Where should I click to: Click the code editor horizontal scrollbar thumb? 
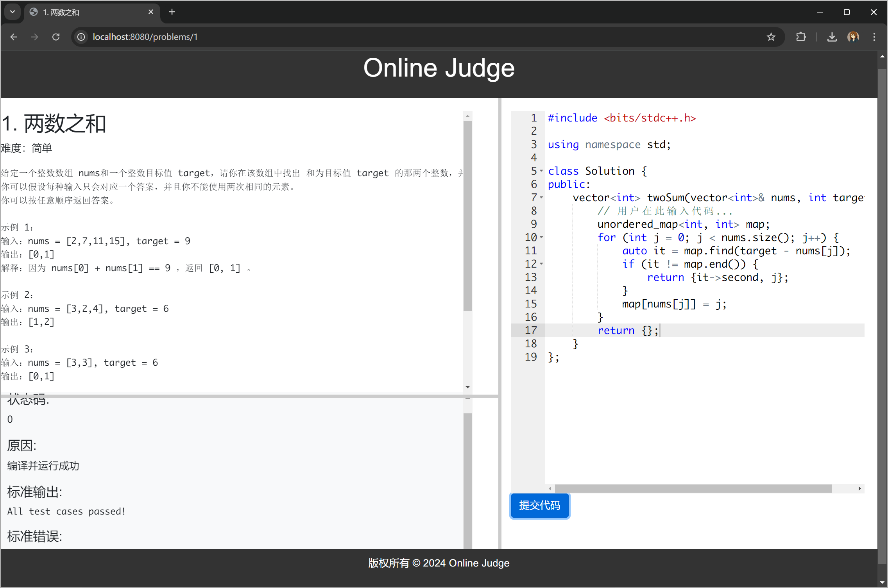[x=693, y=488]
